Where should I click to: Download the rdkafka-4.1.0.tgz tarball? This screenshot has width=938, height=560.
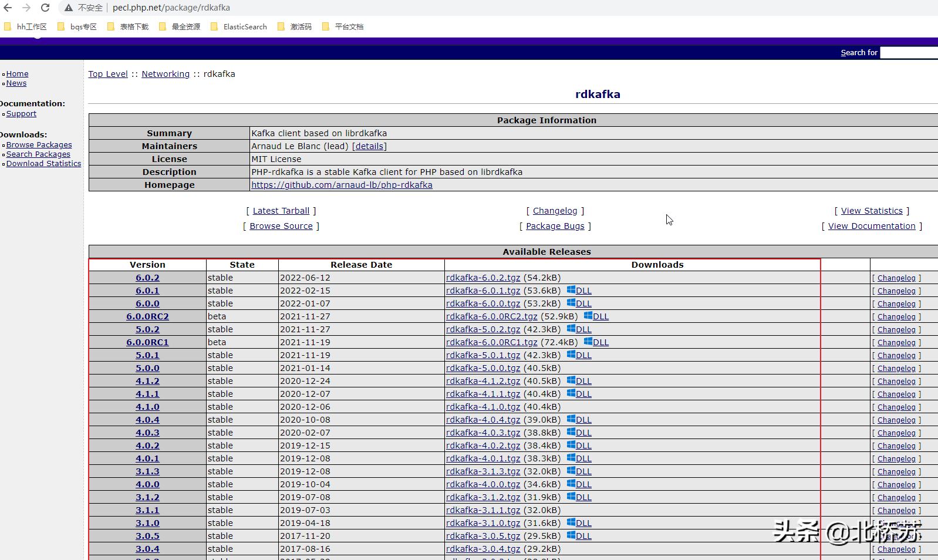coord(483,407)
